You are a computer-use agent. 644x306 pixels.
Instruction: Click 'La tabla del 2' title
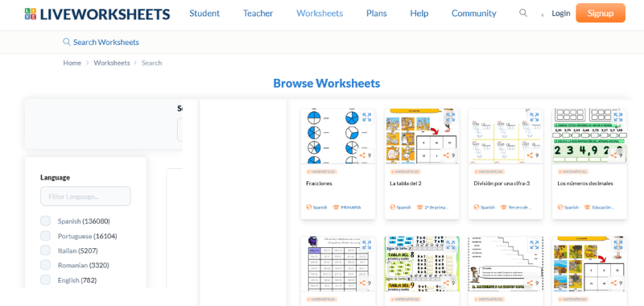click(x=406, y=183)
